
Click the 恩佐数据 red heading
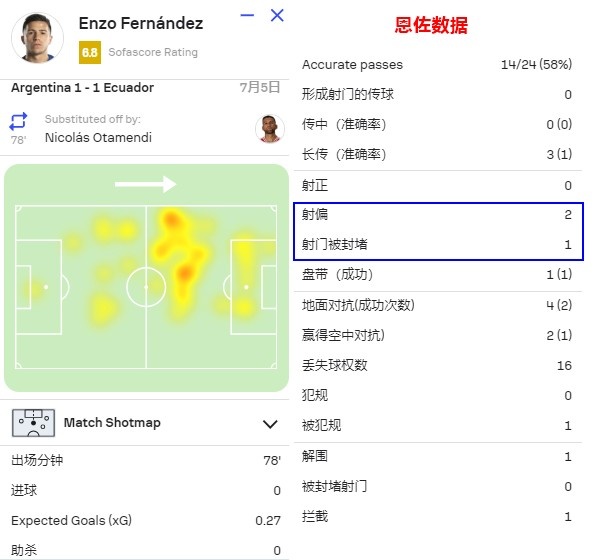pos(431,25)
